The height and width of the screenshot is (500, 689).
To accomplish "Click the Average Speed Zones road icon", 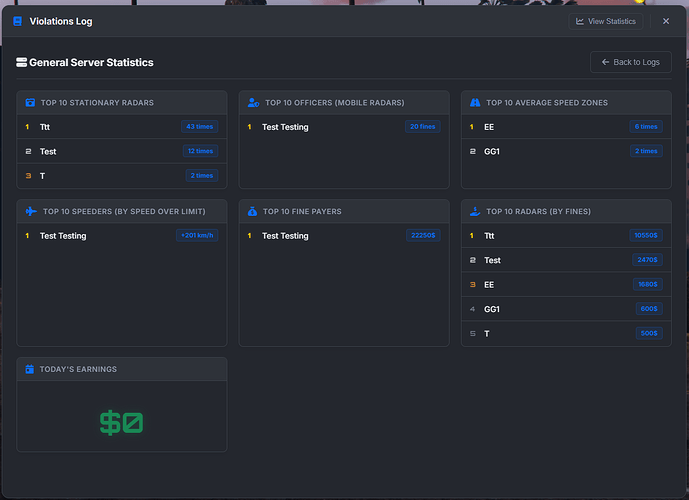I will (475, 102).
